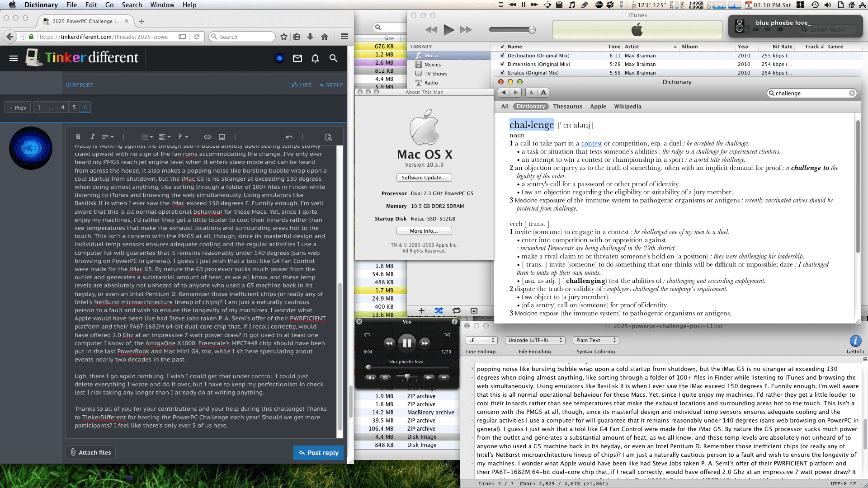This screenshot has height=488, width=868.
Task: Open the forum hamburger menu
Action: [x=14, y=58]
